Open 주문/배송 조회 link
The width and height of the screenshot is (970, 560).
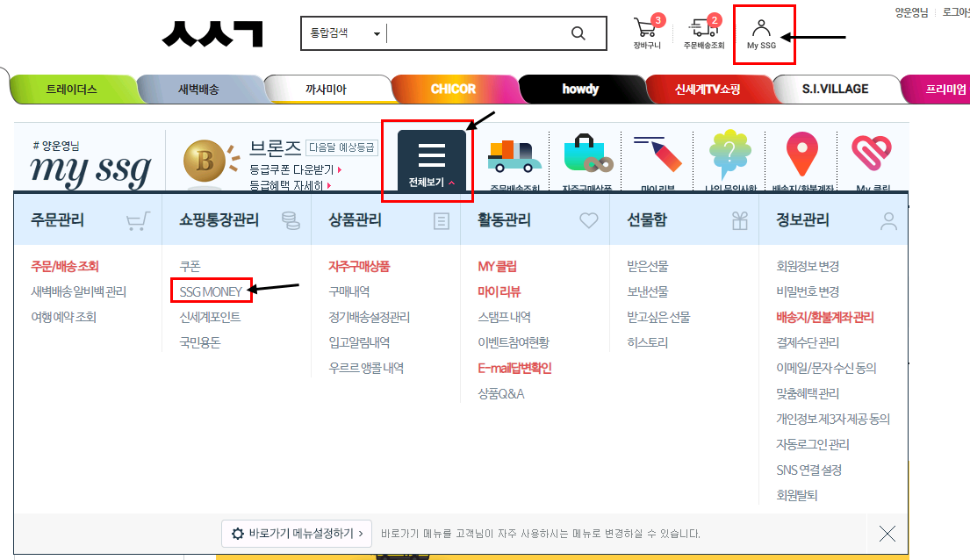[x=65, y=266]
